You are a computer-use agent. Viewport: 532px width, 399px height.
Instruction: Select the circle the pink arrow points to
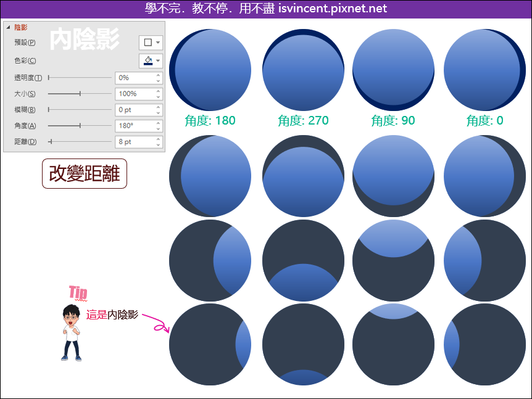point(210,344)
